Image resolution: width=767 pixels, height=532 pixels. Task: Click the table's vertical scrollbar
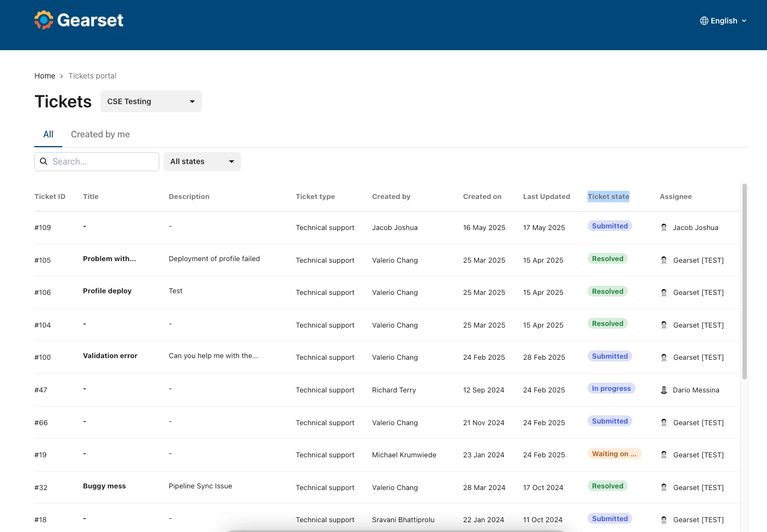coord(745,281)
